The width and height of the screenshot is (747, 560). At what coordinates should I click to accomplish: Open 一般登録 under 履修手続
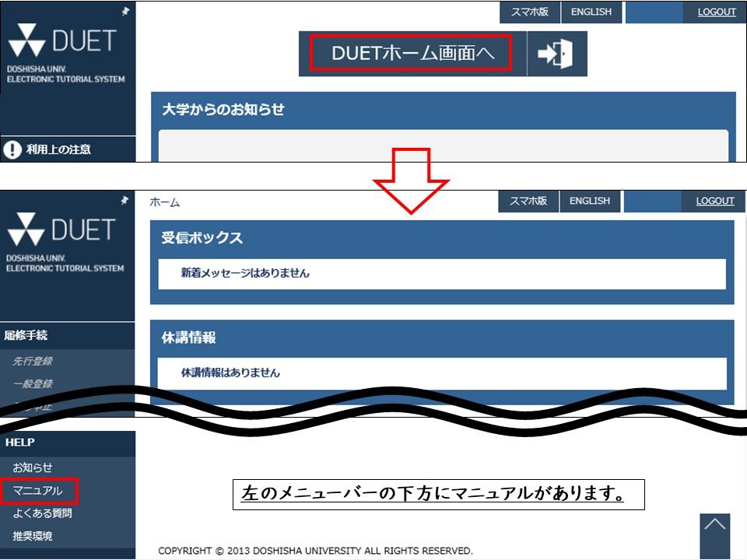[33, 383]
